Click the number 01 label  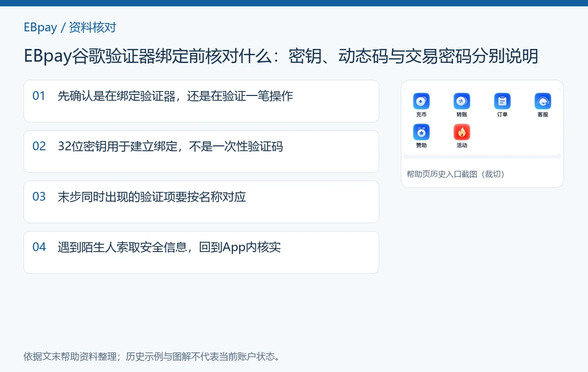coord(39,96)
